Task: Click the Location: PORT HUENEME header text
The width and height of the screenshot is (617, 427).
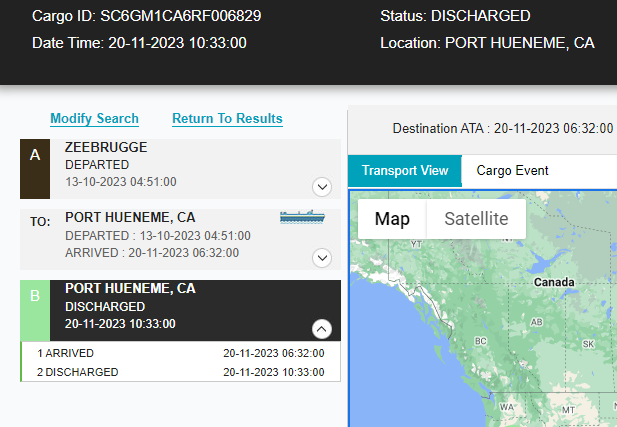Action: pyautogui.click(x=488, y=43)
